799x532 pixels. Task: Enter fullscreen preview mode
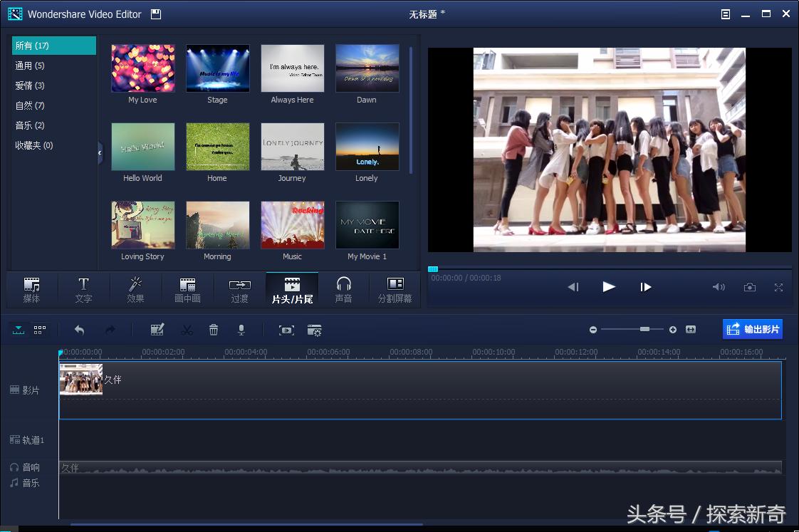pos(778,287)
